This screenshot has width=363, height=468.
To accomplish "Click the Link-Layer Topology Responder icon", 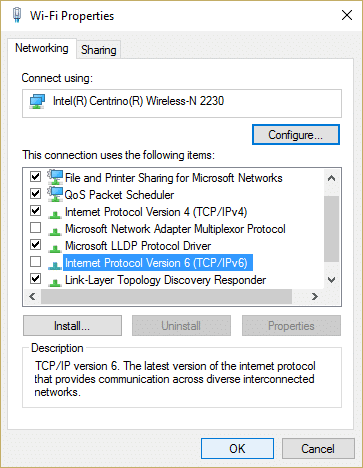I will click(54, 282).
